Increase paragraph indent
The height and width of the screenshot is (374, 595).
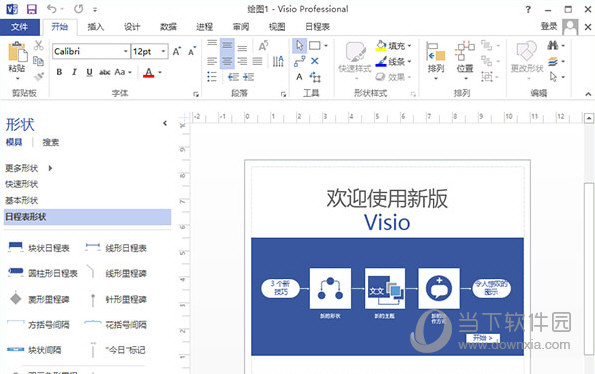(x=248, y=77)
